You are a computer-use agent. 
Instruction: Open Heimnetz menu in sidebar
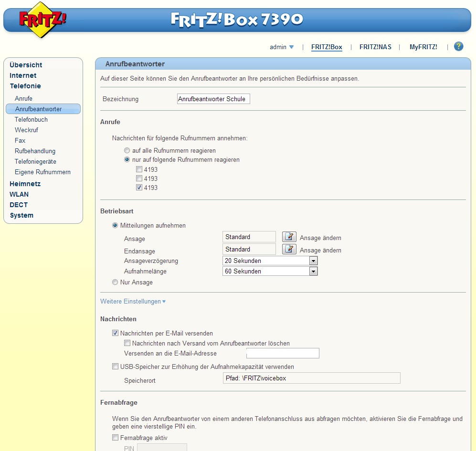pyautogui.click(x=25, y=184)
